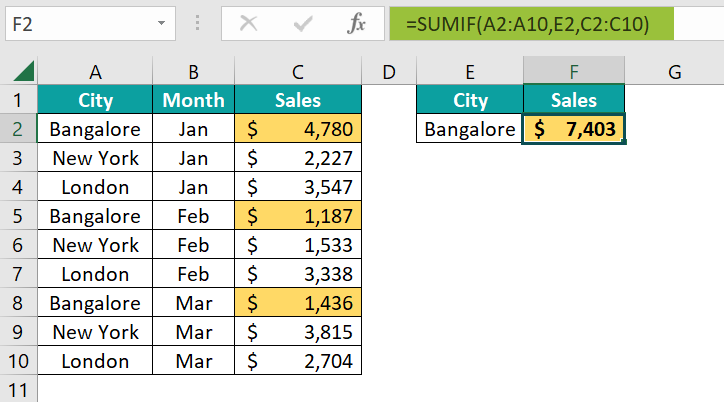Screen dimensions: 724x402
Task: Select row 11 header
Action: coord(18,389)
